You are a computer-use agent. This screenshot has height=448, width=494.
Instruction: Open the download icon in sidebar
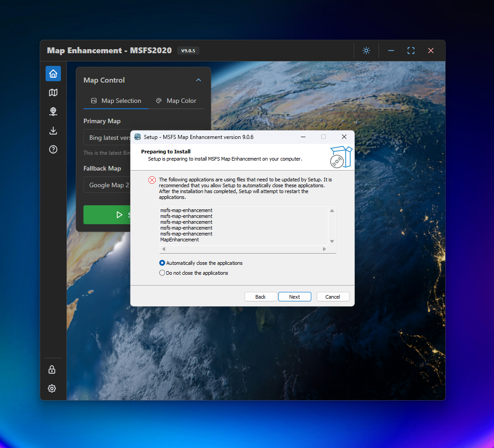53,131
